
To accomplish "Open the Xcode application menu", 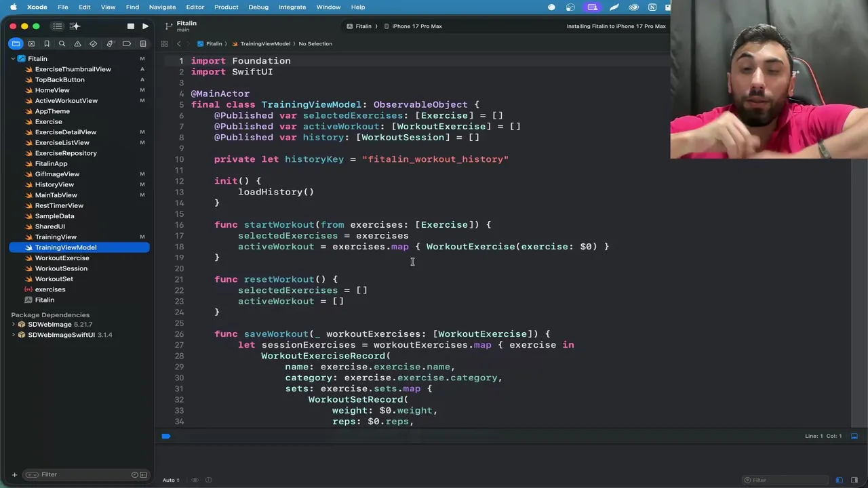I will (x=37, y=7).
